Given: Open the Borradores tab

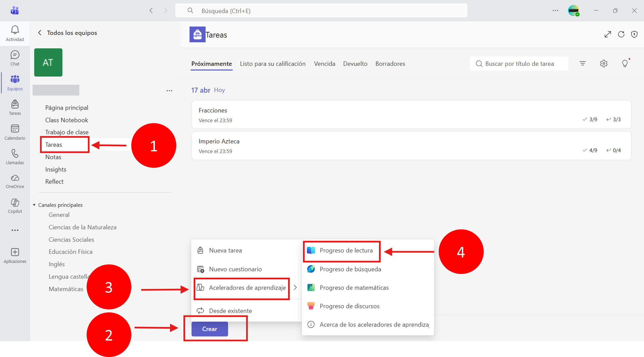Looking at the screenshot, I should pos(390,64).
